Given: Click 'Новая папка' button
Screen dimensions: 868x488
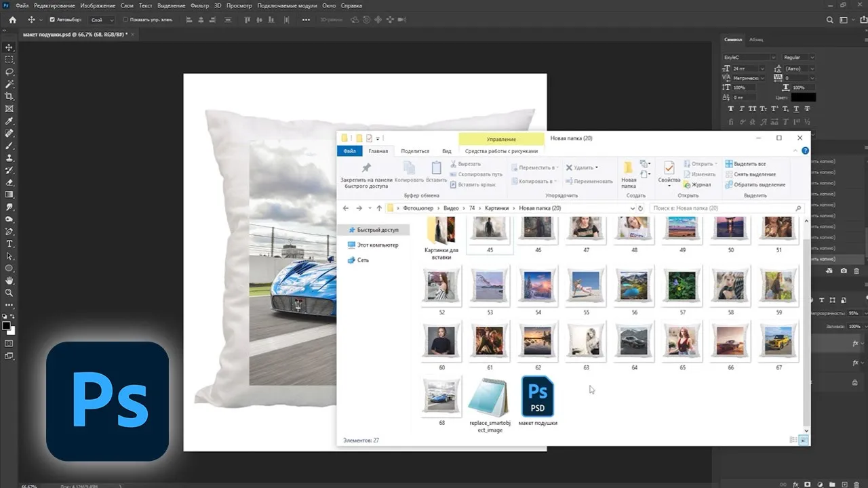Looking at the screenshot, I should tap(629, 174).
